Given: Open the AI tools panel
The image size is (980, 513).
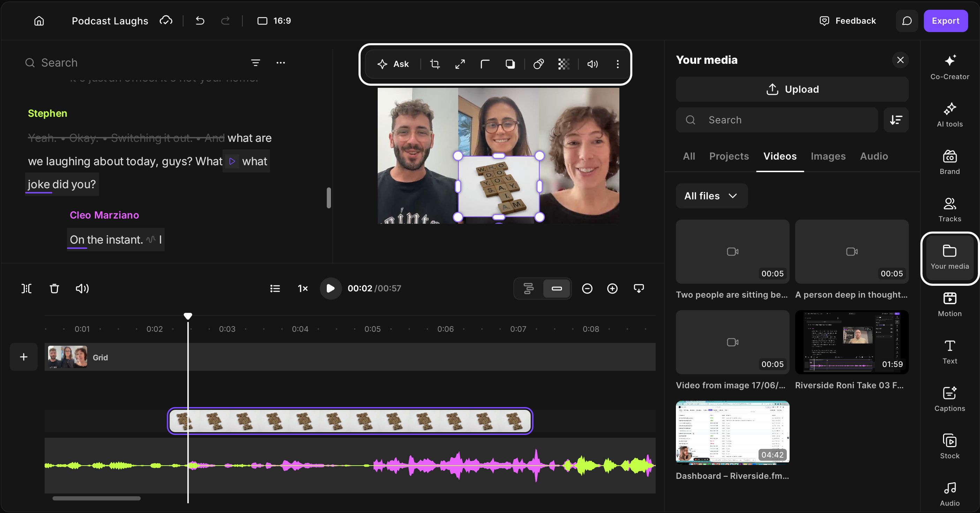Looking at the screenshot, I should coord(950,114).
